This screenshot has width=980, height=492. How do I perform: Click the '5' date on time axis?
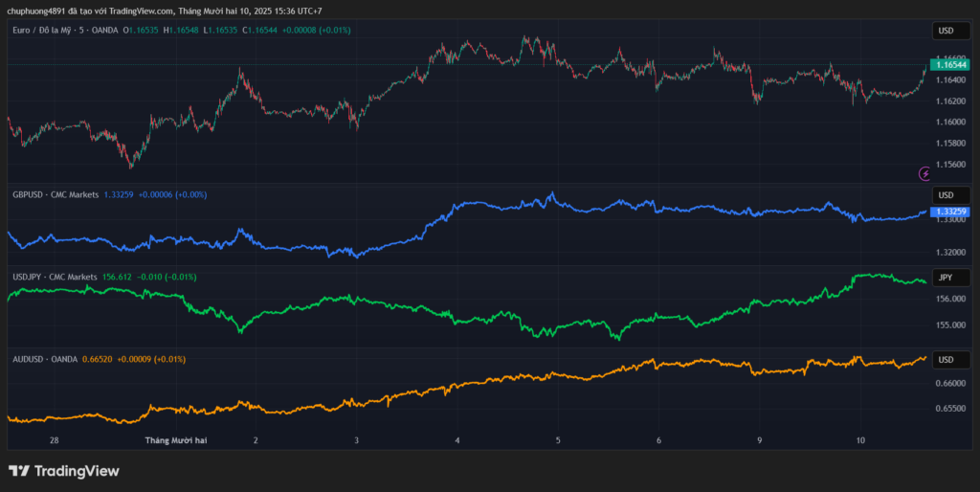(x=558, y=440)
